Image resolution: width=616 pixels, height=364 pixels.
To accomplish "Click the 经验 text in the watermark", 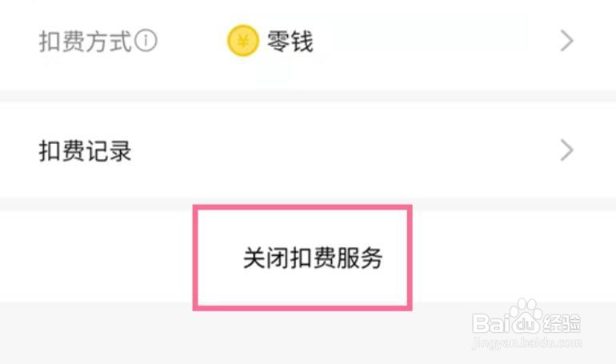I will [x=562, y=323].
